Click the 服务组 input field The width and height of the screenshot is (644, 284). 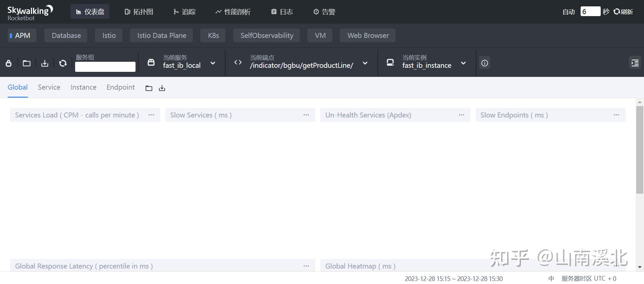105,67
